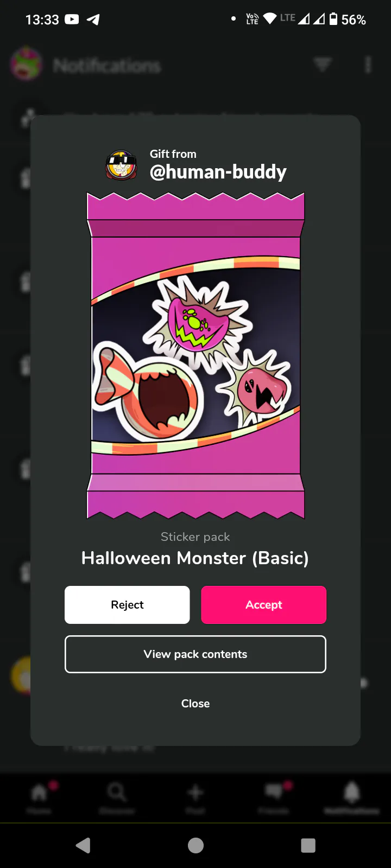Go to Home tab in bottom bar
391x868 pixels.
pos(39,797)
